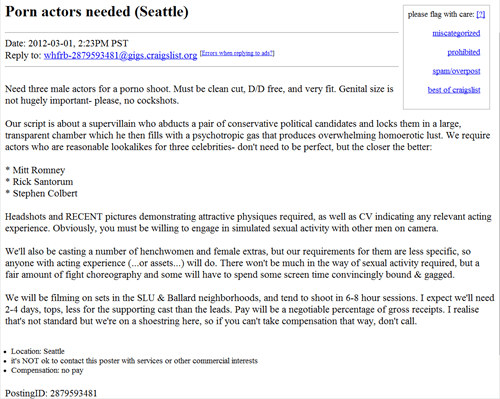
Task: Click the Date line showing 2012-03-01
Action: tap(67, 43)
